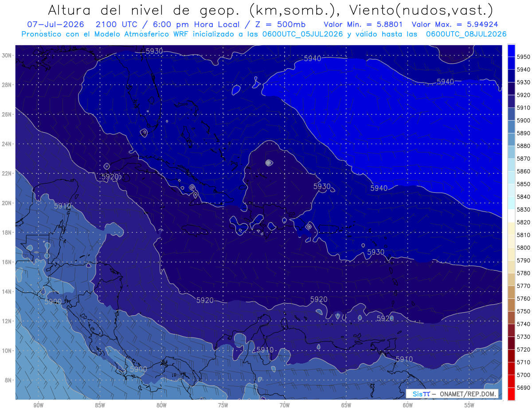Click the '0600UTC_05JUL2026' initialization time
Screen dimensions: 532x411
[303, 34]
